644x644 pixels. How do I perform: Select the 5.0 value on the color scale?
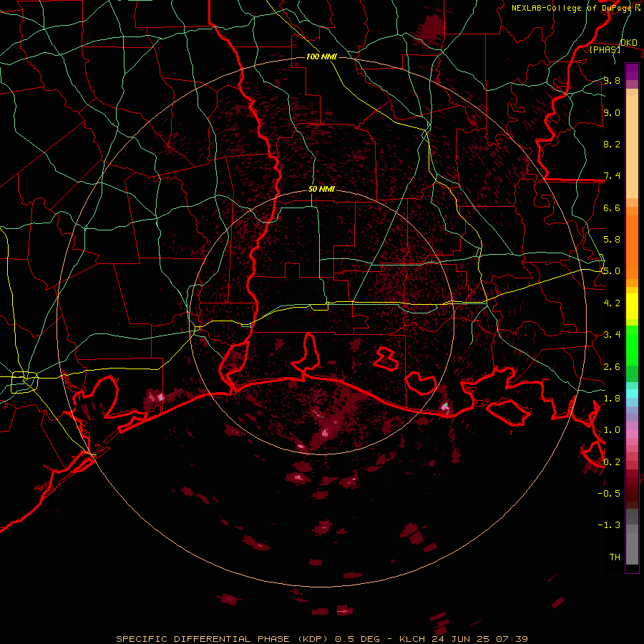[612, 271]
